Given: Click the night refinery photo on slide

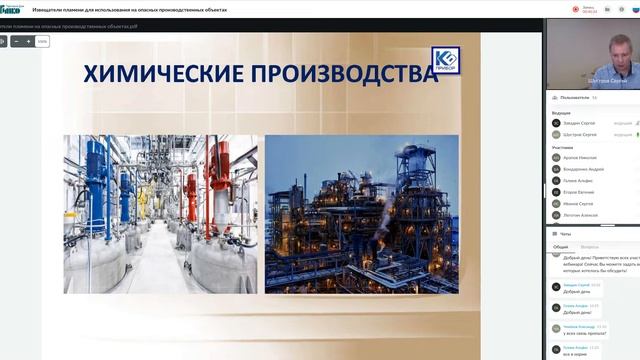Looking at the screenshot, I should [x=362, y=214].
